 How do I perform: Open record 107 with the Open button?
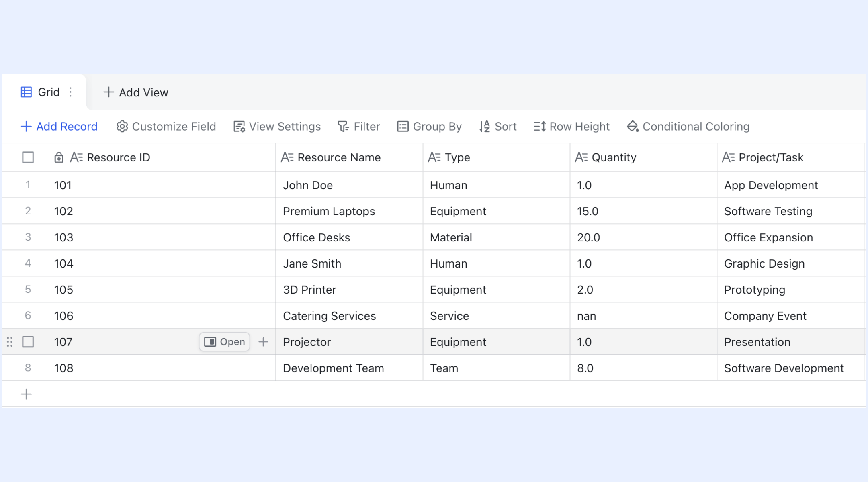(x=225, y=342)
